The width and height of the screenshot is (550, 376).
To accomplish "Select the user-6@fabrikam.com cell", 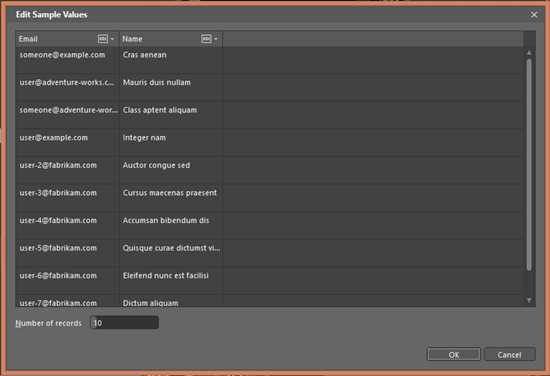I will tap(67, 281).
